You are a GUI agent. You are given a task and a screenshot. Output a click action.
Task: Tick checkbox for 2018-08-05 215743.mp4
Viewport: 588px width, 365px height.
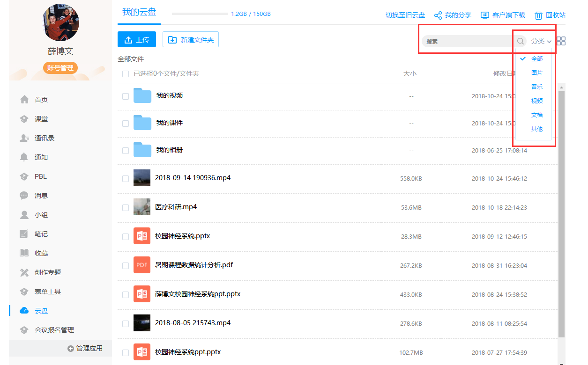tap(126, 323)
